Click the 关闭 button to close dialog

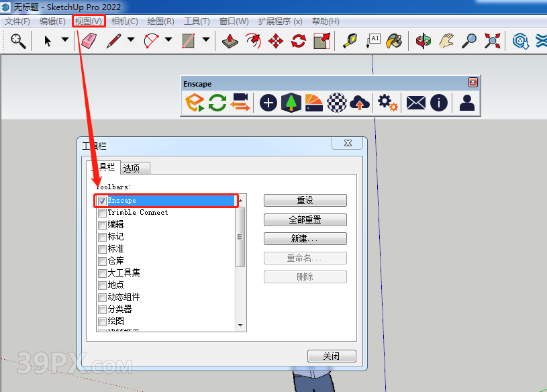click(x=332, y=356)
